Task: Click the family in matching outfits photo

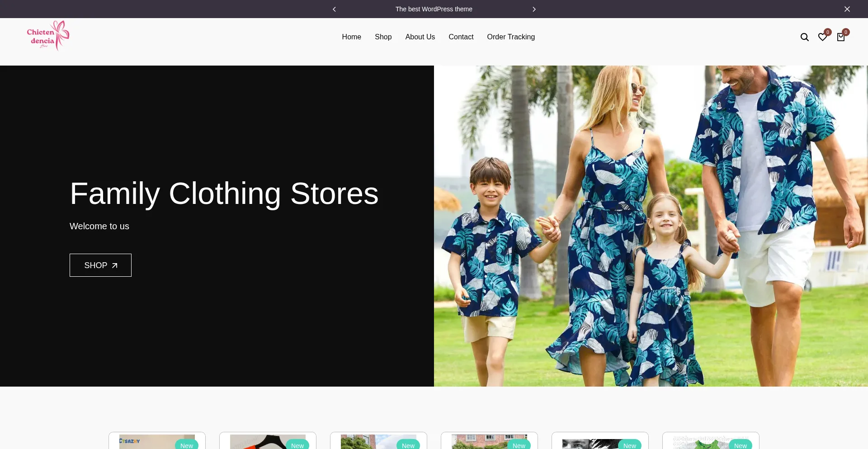Action: point(651,226)
